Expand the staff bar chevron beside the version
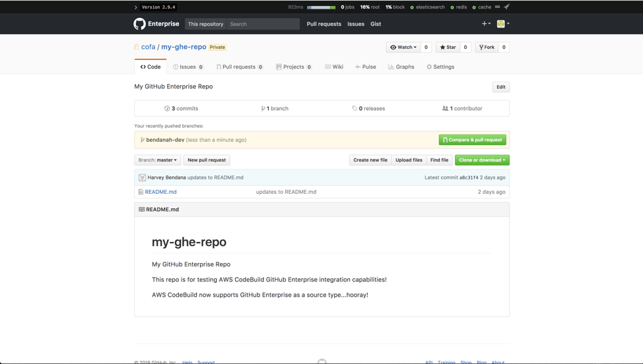Screen dimensions: 643x364 136,7
